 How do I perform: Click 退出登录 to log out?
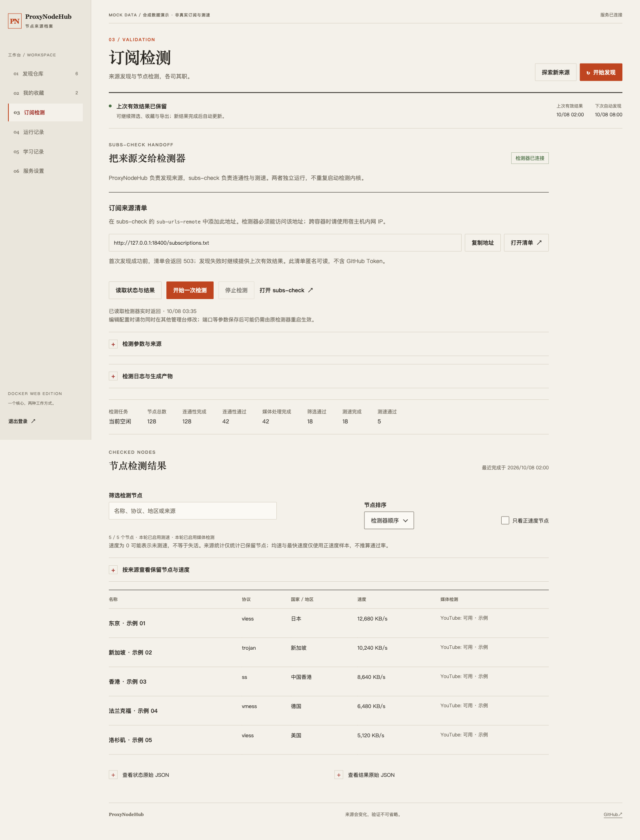[x=22, y=421]
